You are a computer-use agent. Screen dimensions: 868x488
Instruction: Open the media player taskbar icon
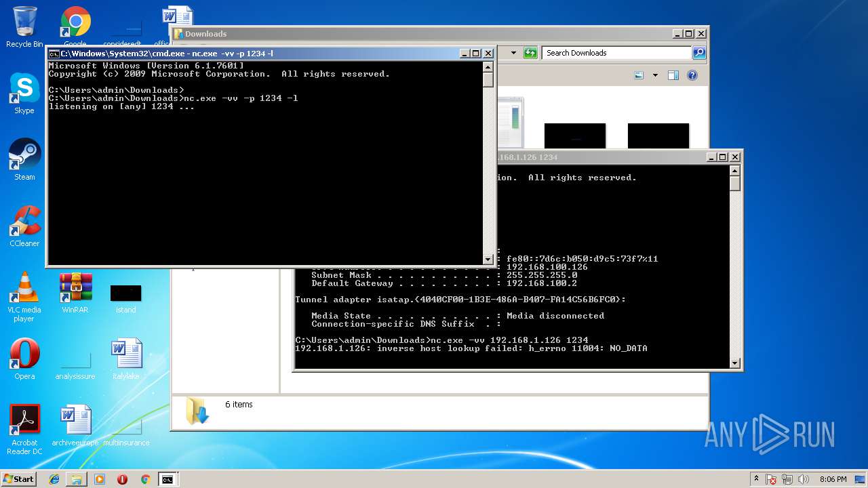[100, 479]
